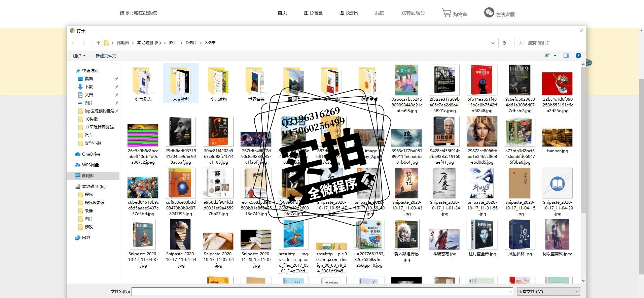Expand the file name dropdown arrow
The height and width of the screenshot is (298, 644).
pos(510,292)
